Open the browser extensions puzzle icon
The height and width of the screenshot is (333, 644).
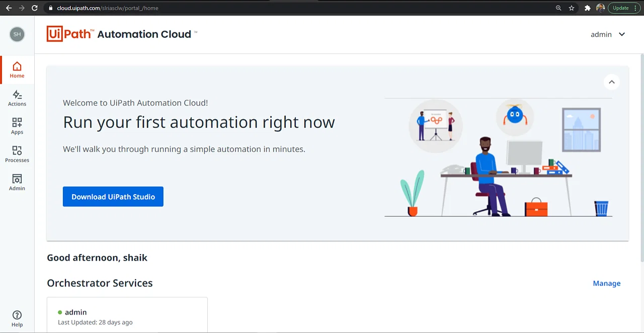point(587,8)
